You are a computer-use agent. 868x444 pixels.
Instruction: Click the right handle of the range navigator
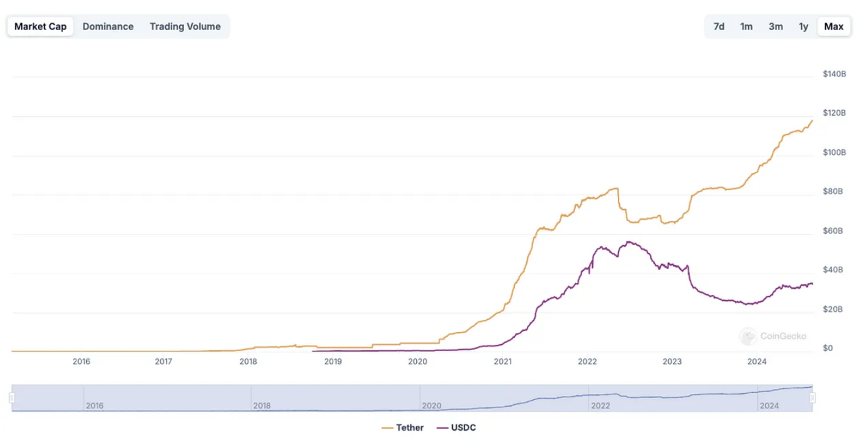click(x=812, y=398)
